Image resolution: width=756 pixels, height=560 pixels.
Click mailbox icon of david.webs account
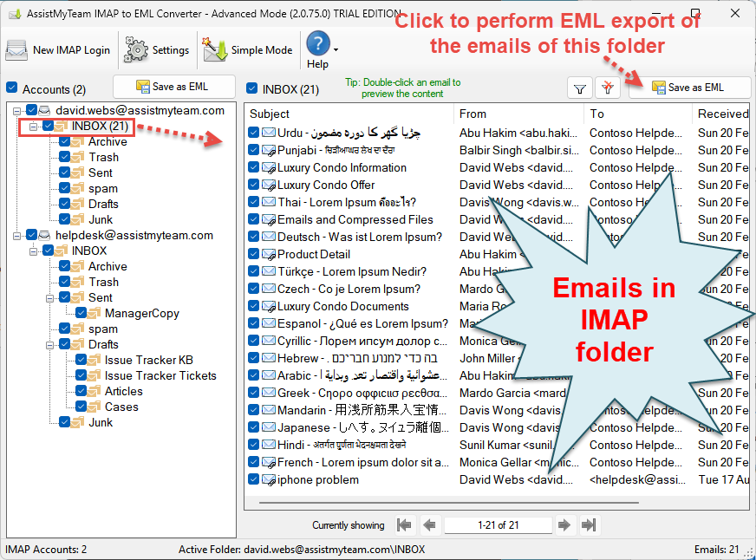pos(44,111)
